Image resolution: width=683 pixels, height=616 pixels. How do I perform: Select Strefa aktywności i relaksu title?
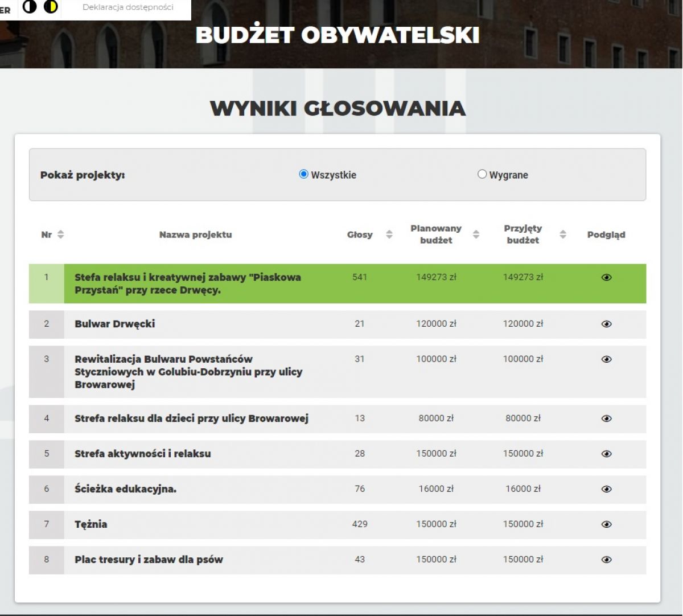pos(142,454)
